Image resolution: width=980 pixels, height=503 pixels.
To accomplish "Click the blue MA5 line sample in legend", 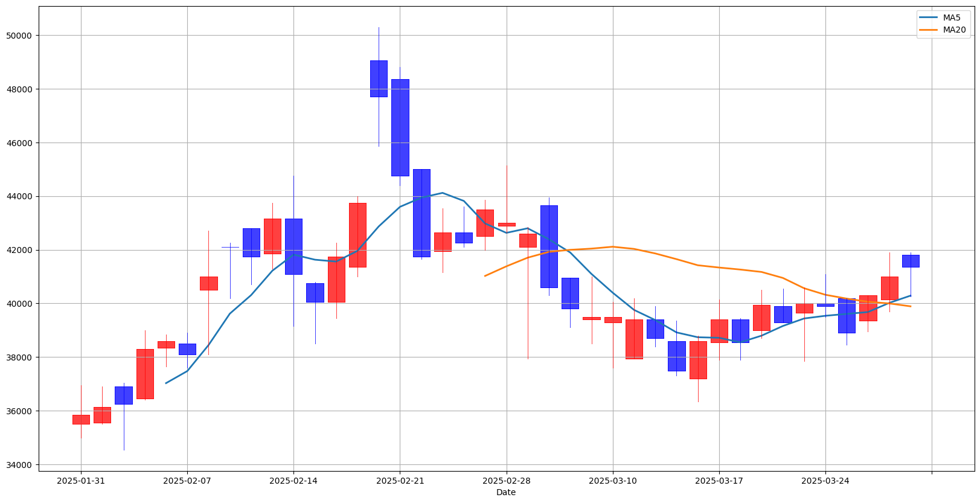I will 929,18.
